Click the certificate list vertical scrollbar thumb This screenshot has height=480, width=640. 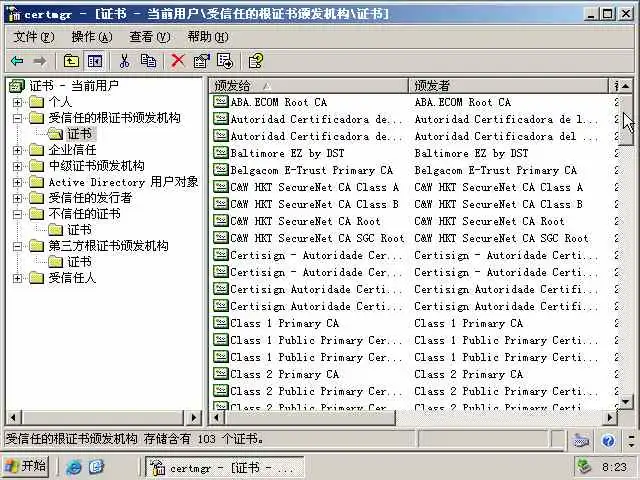(x=626, y=120)
